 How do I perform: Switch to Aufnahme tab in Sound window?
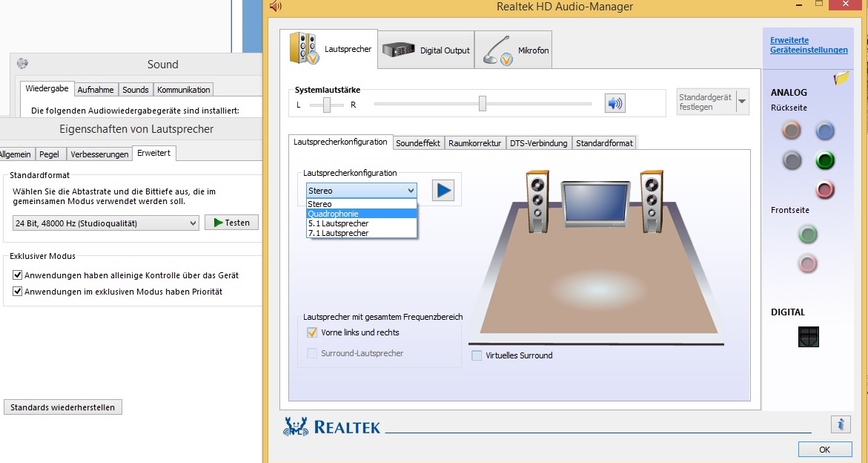(96, 90)
